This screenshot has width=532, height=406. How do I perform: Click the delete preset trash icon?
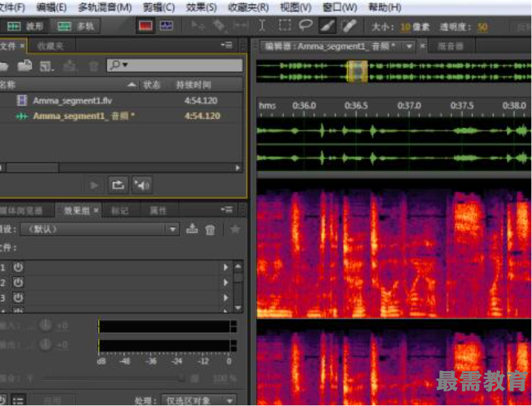click(x=210, y=230)
